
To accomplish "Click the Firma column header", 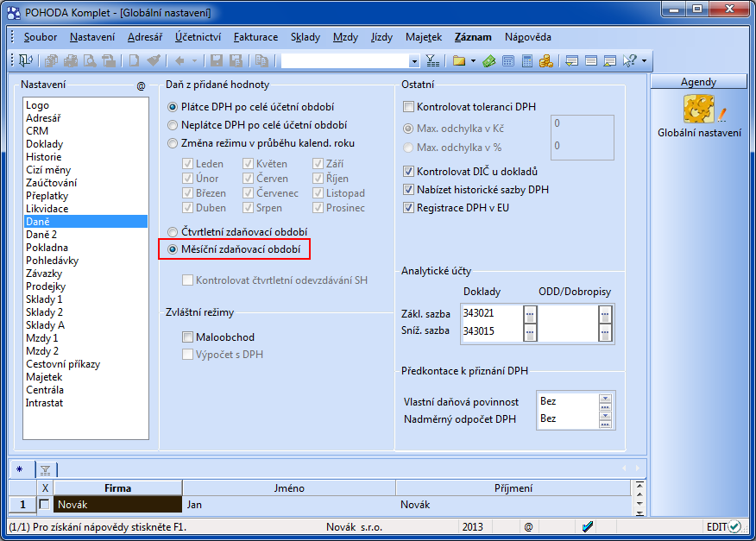I will (x=117, y=488).
